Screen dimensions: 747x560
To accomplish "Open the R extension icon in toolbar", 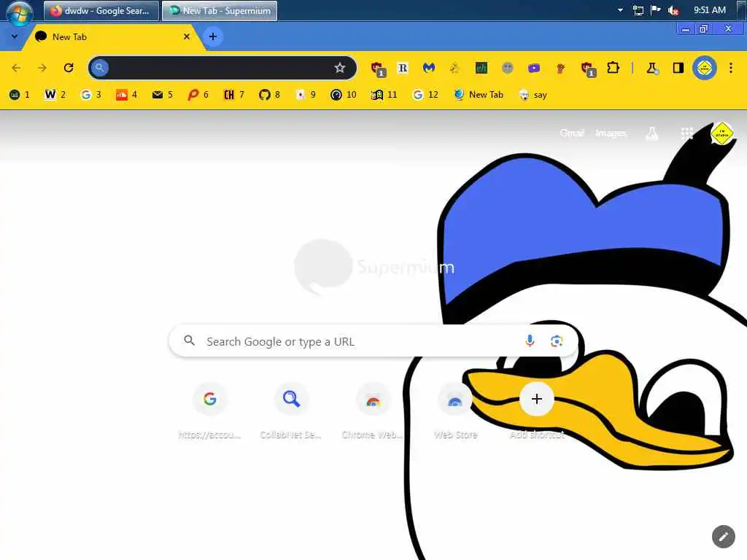I will pyautogui.click(x=403, y=68).
